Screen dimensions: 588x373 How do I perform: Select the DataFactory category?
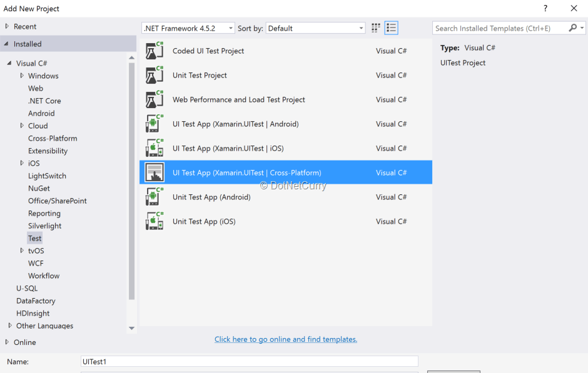36,301
